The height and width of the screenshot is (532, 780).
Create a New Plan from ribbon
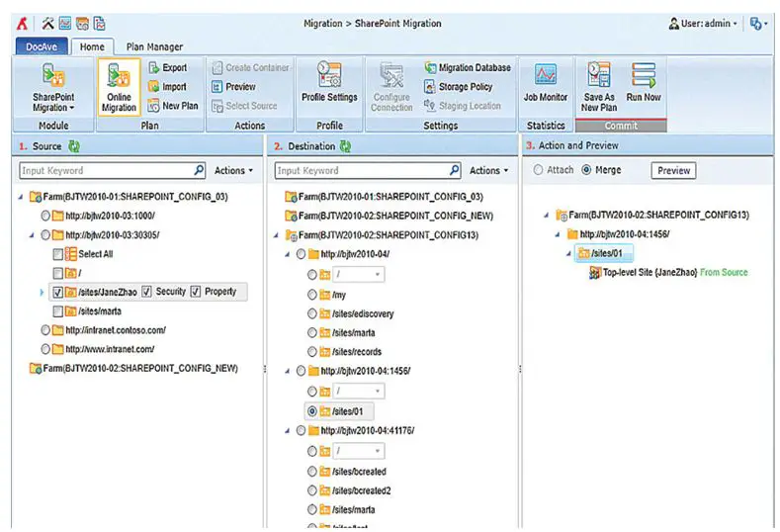(173, 106)
